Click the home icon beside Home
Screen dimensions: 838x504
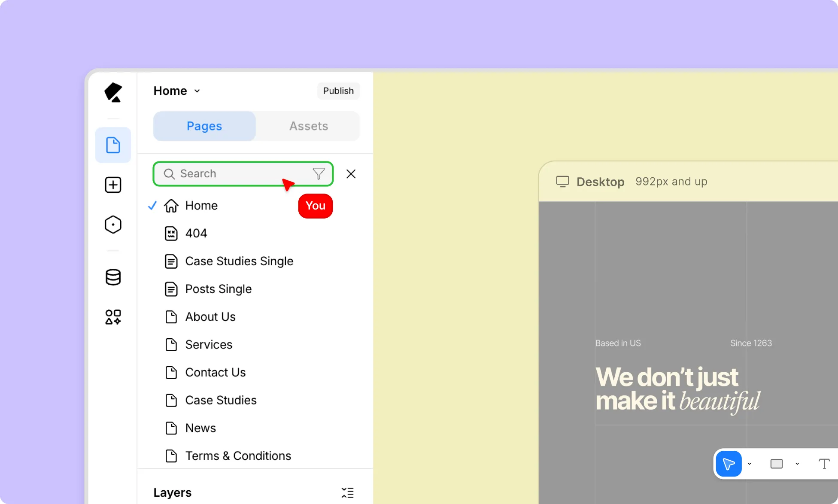[171, 206]
